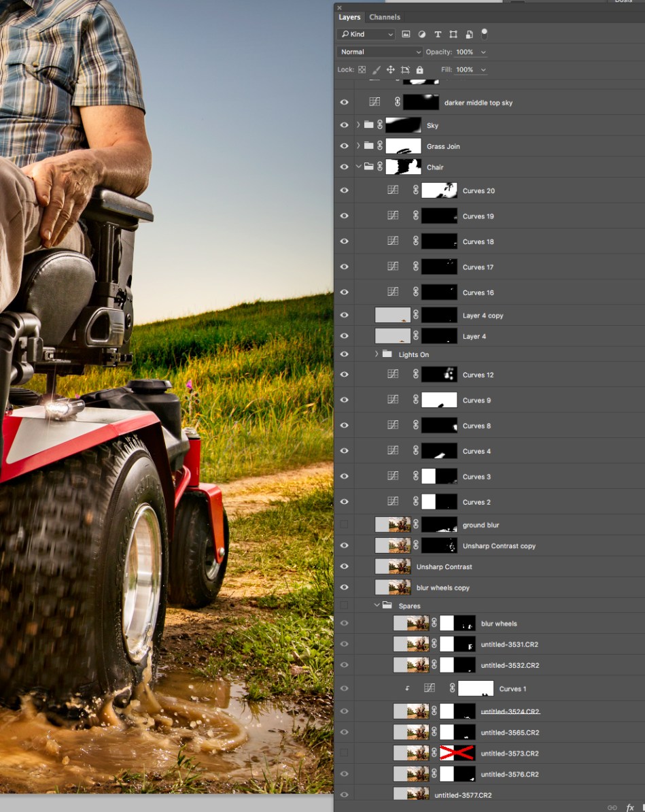Switch to the Channels tab
The height and width of the screenshot is (812, 645).
click(x=385, y=17)
